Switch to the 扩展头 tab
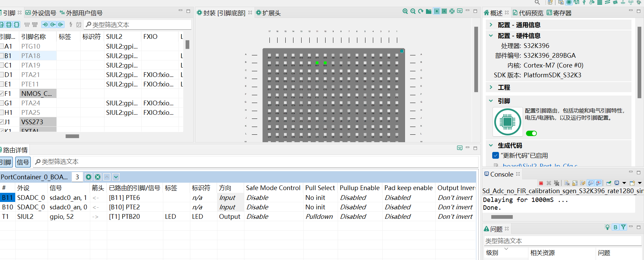Image resolution: width=644 pixels, height=260 pixels. [x=268, y=13]
